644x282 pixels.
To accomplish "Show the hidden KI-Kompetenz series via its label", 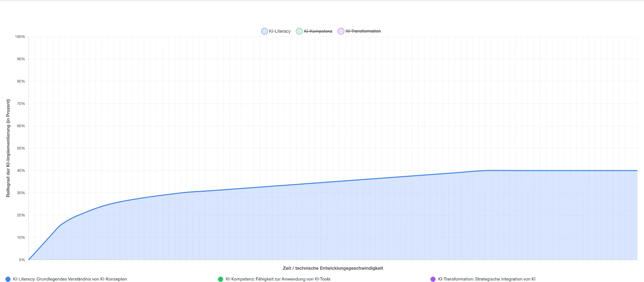I will point(318,31).
